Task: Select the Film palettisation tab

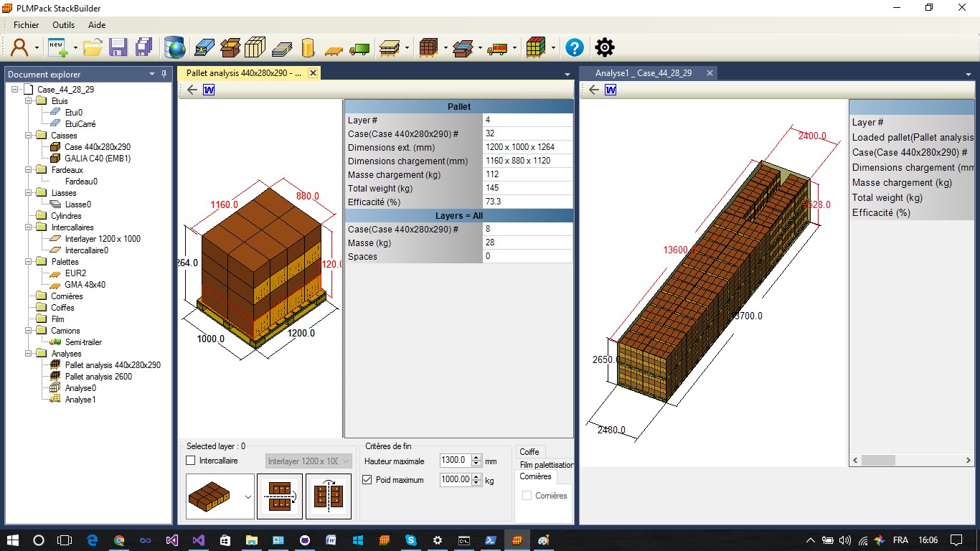Action: [547, 464]
